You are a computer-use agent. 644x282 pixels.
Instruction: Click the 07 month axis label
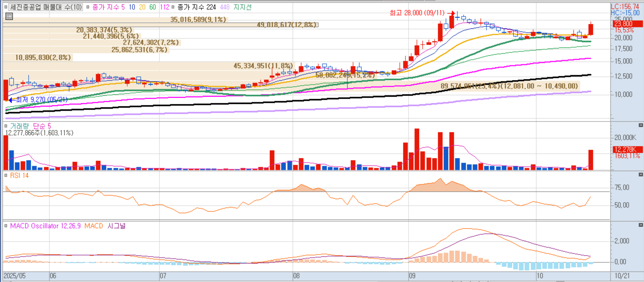163,276
